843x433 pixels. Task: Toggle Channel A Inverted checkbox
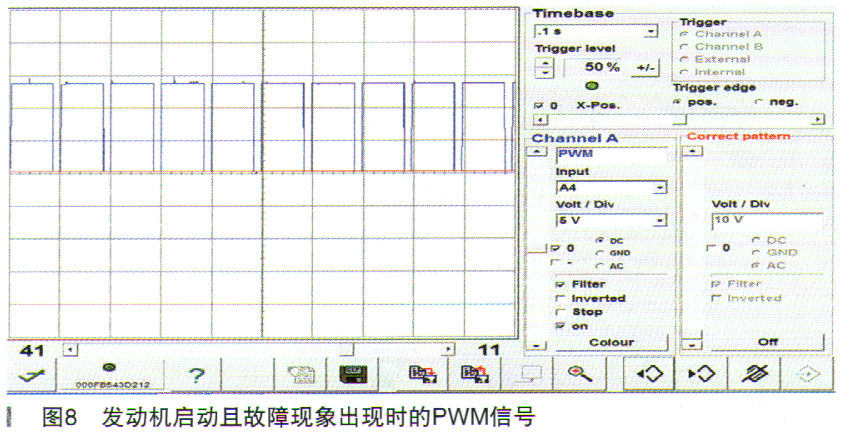pos(561,299)
